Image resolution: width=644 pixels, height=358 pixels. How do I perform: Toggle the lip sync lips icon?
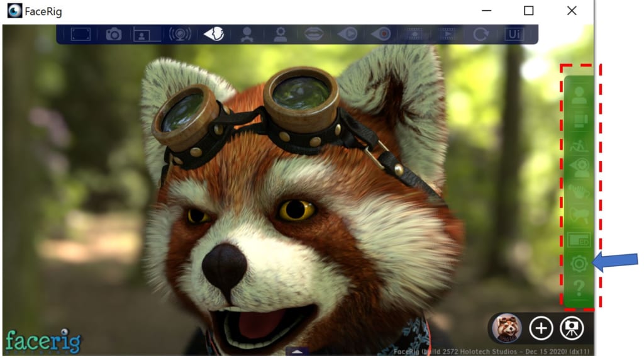(314, 34)
